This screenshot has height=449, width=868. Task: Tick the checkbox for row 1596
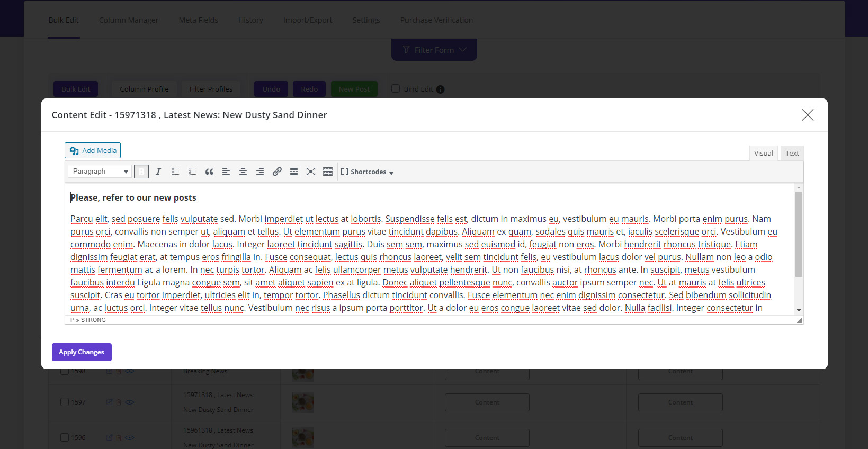point(65,437)
